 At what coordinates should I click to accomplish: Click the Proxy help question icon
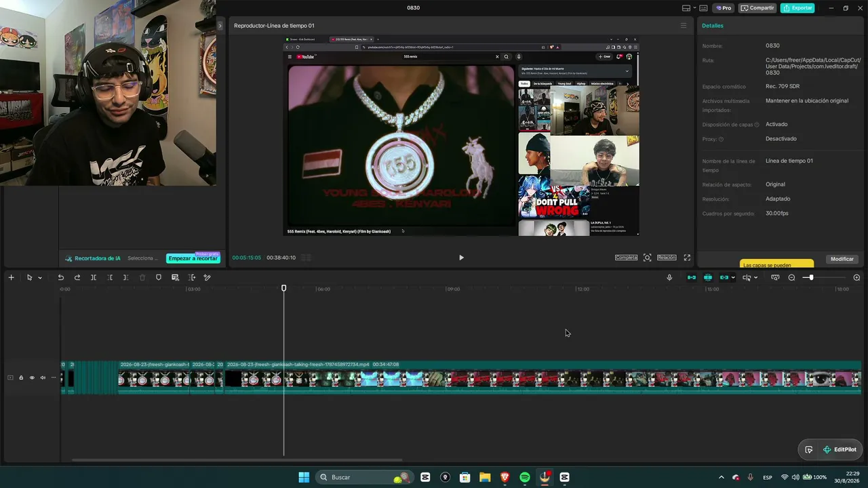tap(721, 139)
